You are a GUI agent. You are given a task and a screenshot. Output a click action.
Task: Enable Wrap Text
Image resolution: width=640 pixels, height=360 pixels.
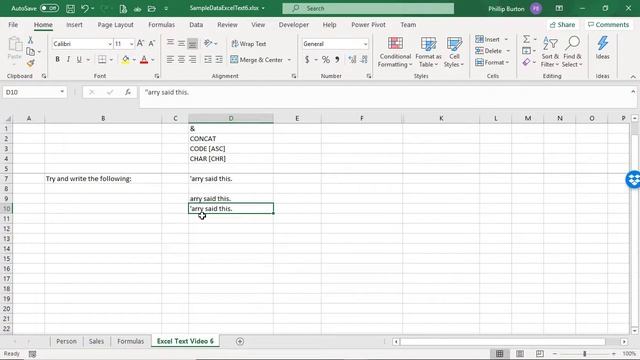point(249,43)
